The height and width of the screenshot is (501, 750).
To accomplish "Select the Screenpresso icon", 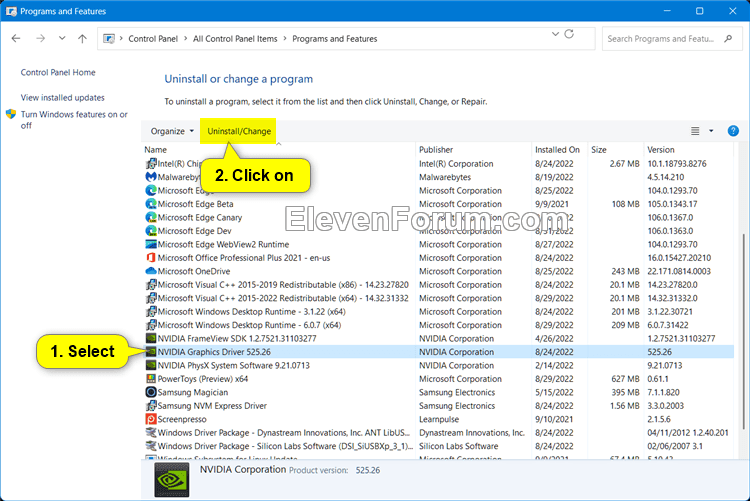I will click(151, 419).
